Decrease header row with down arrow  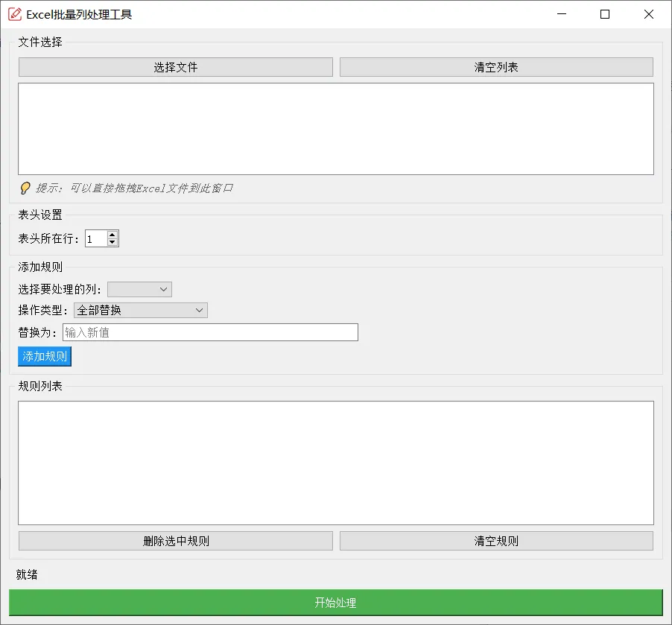pyautogui.click(x=112, y=243)
